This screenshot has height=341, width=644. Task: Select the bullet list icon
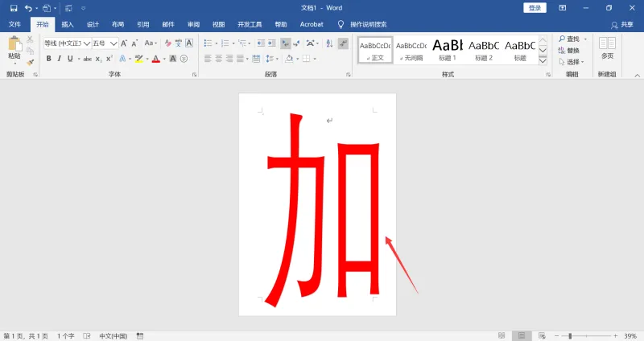point(208,43)
